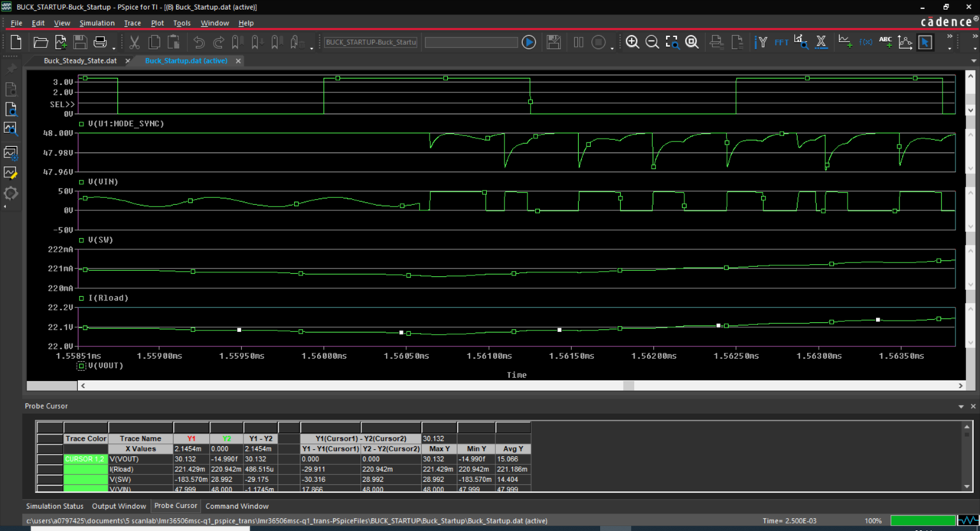Image resolution: width=980 pixels, height=531 pixels.
Task: Open the Probe Cursor panel dropdown arrow
Action: pos(962,406)
